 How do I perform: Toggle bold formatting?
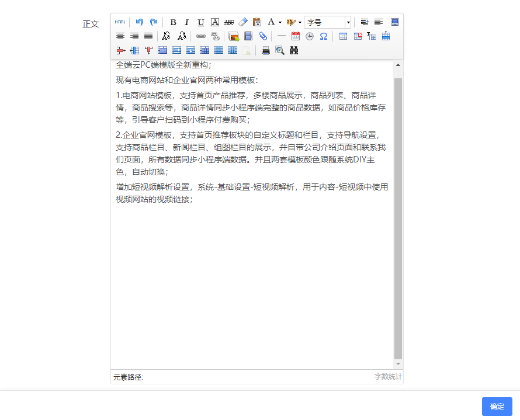click(x=173, y=22)
